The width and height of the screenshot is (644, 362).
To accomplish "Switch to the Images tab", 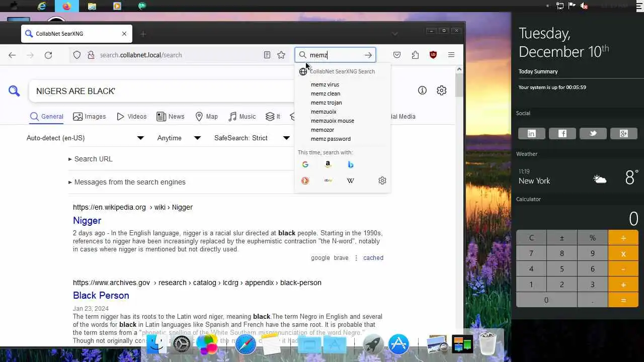I will [x=90, y=116].
